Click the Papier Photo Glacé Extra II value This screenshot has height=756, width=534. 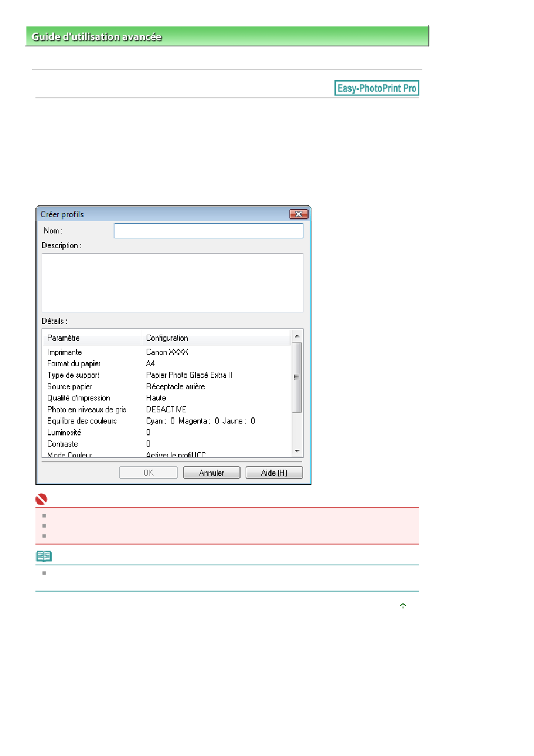click(x=189, y=375)
